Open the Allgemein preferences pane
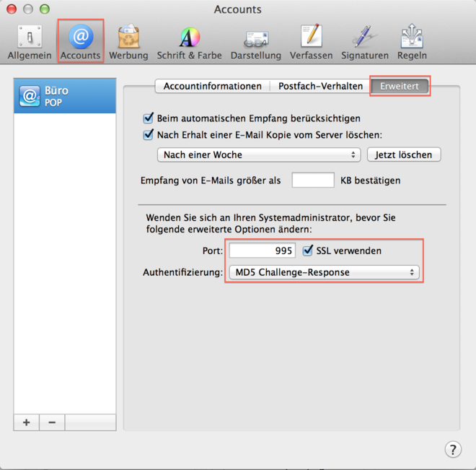Viewport: 476px width, 470px height. click(30, 43)
